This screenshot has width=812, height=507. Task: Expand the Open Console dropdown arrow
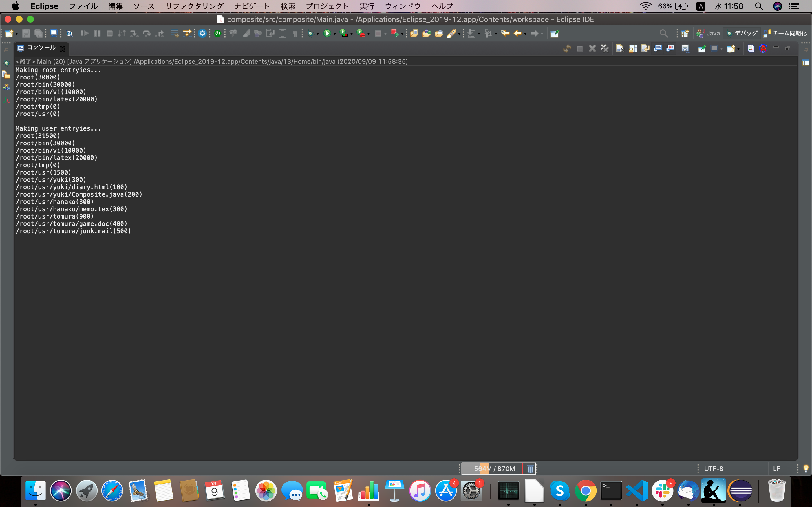pyautogui.click(x=738, y=49)
